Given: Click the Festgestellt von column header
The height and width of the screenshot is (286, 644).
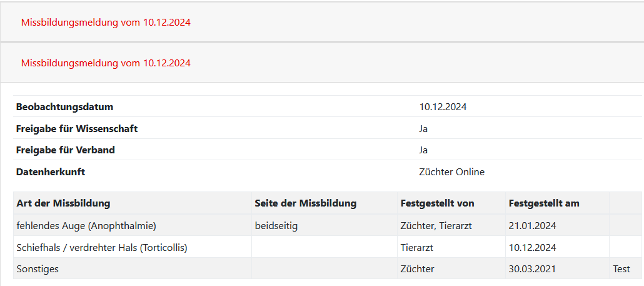Looking at the screenshot, I should [x=438, y=203].
